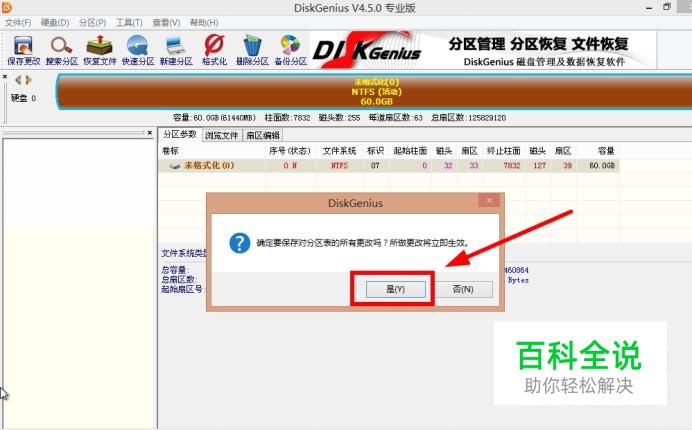This screenshot has width=692, height=430.
Task: Click the 终止柱面 column header
Action: tap(504, 151)
